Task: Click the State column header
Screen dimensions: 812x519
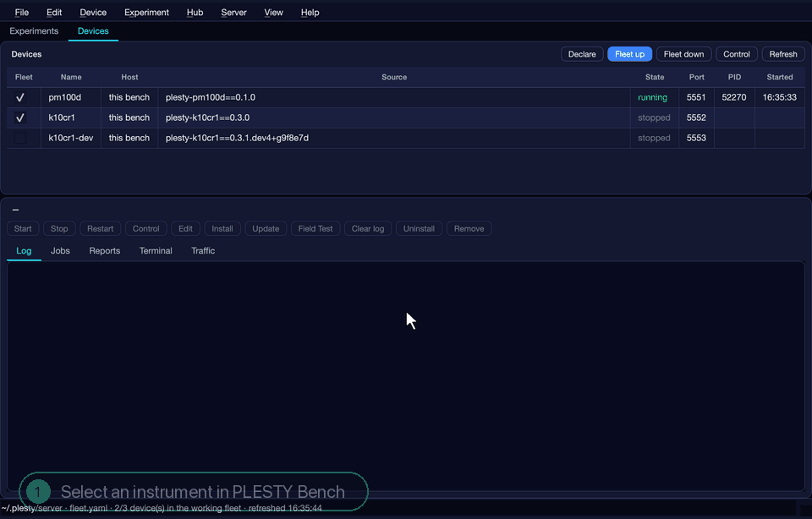Action: (655, 77)
